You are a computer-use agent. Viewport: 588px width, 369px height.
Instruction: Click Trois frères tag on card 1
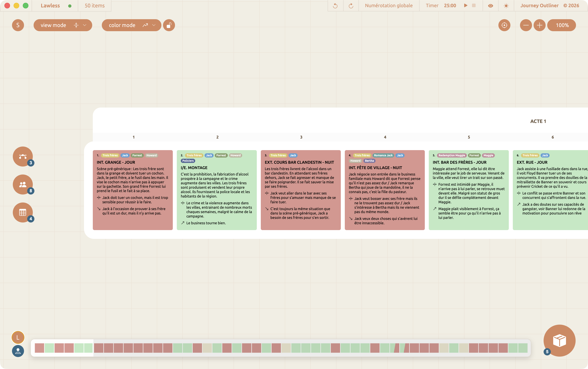pos(110,155)
